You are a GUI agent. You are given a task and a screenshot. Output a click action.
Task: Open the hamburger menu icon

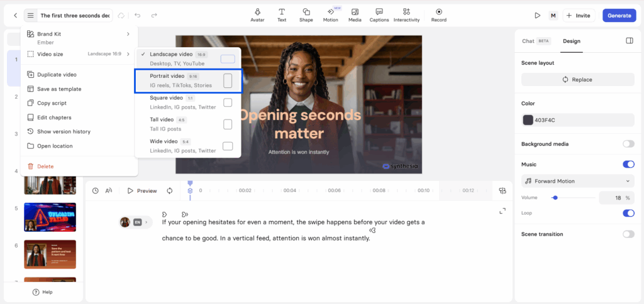point(31,16)
